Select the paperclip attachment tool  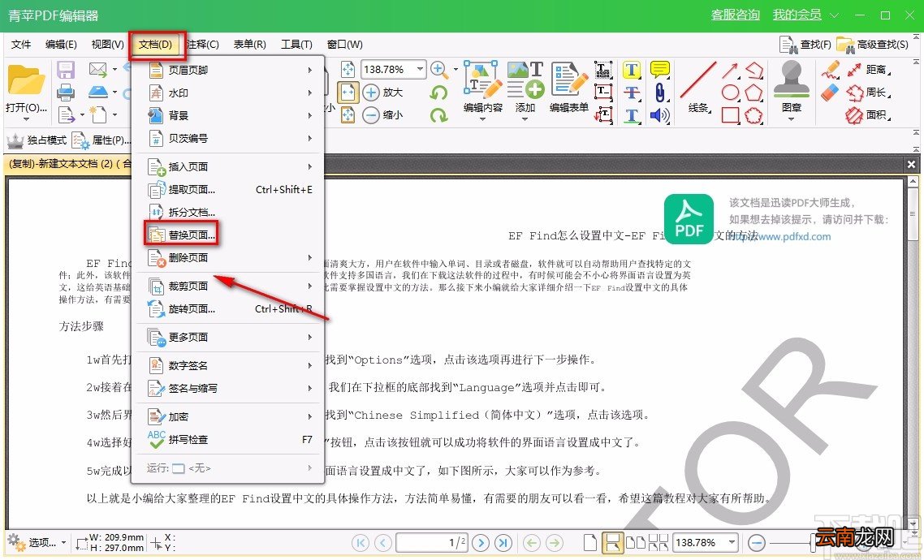tap(660, 93)
